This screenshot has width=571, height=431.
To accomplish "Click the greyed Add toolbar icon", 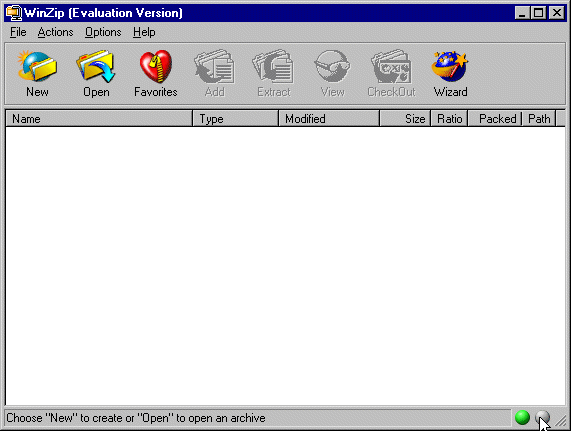I will [x=214, y=67].
